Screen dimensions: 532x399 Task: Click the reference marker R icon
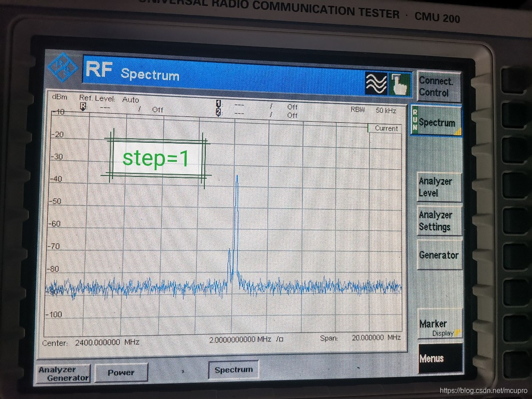pos(83,107)
